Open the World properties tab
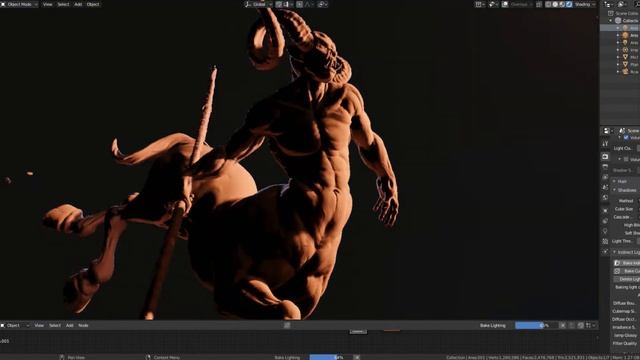640x360 pixels. pyautogui.click(x=605, y=198)
